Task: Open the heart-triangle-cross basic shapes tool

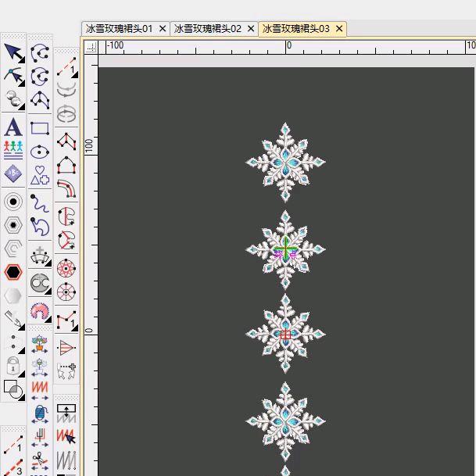Action: click(40, 175)
